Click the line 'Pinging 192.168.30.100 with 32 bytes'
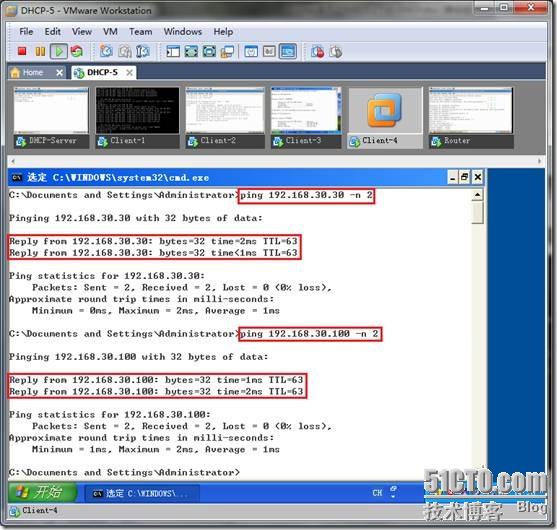The image size is (557, 530). click(x=139, y=357)
